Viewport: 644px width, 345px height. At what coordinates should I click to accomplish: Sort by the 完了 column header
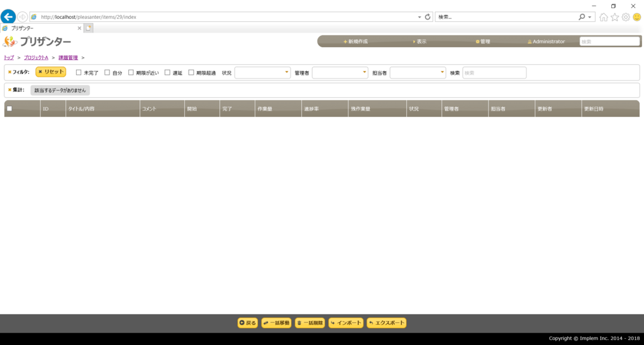point(237,109)
